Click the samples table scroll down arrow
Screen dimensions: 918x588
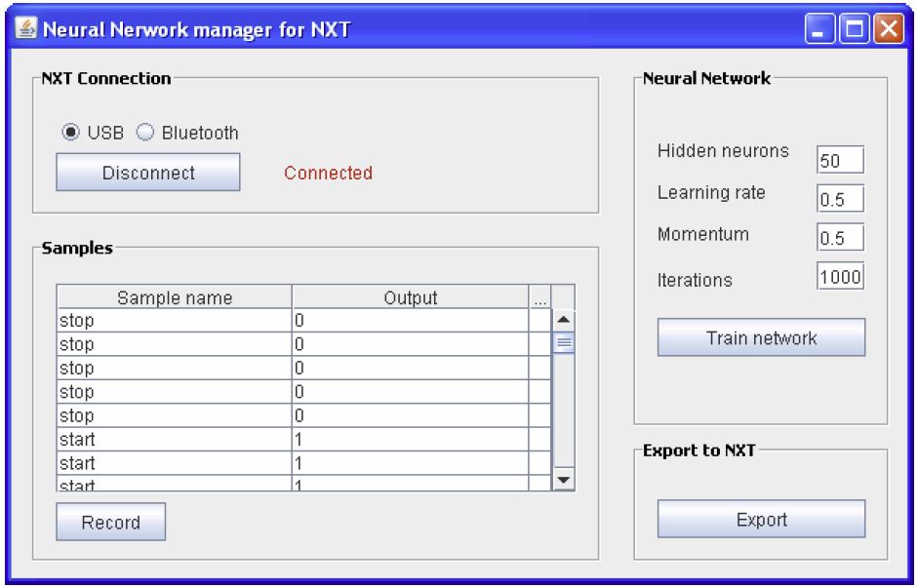(x=563, y=479)
